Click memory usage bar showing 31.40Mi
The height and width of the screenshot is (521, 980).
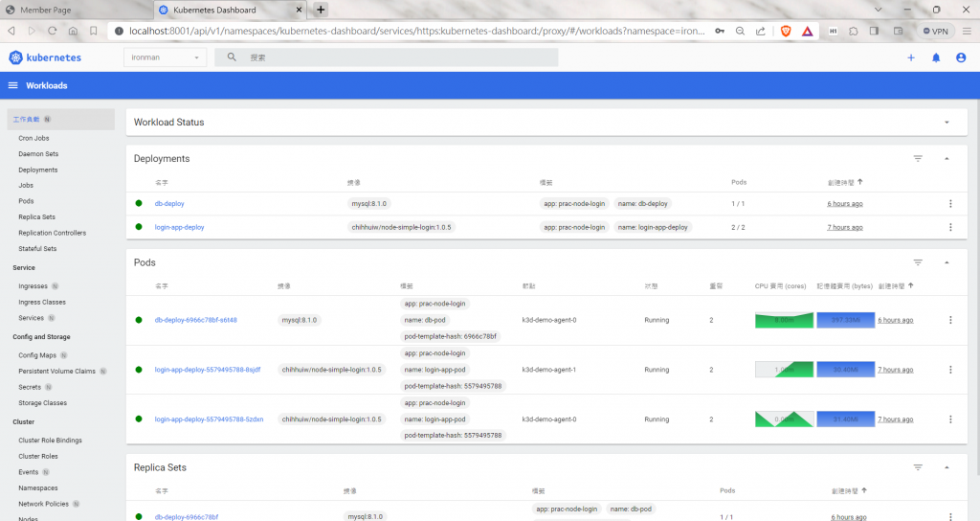[x=845, y=419]
